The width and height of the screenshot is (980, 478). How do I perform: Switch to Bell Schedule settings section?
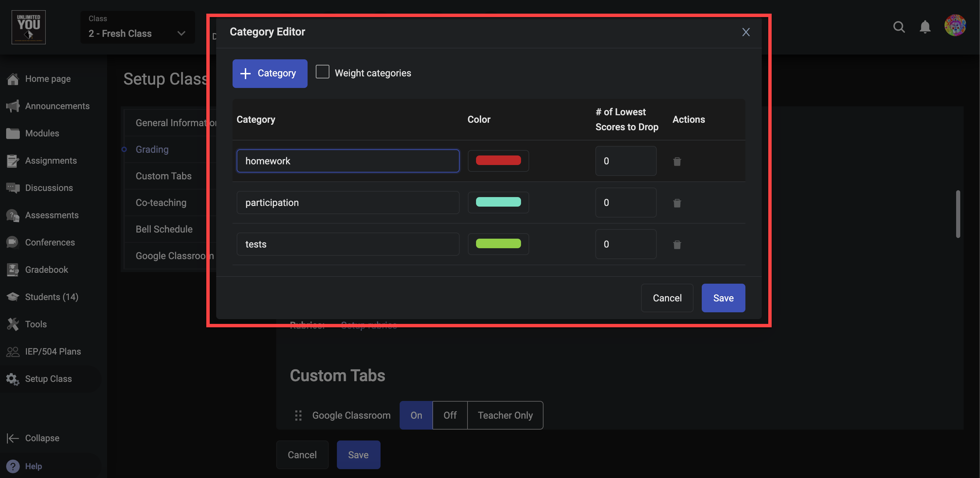tap(164, 229)
